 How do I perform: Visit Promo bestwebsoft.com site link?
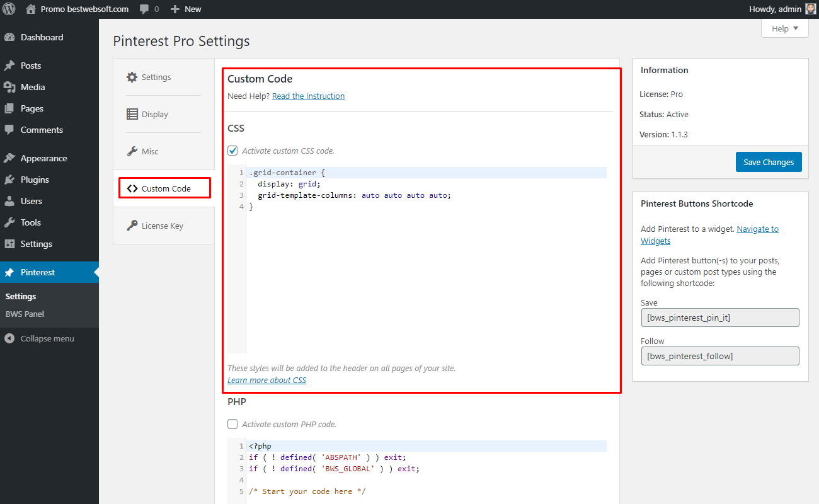click(x=84, y=9)
